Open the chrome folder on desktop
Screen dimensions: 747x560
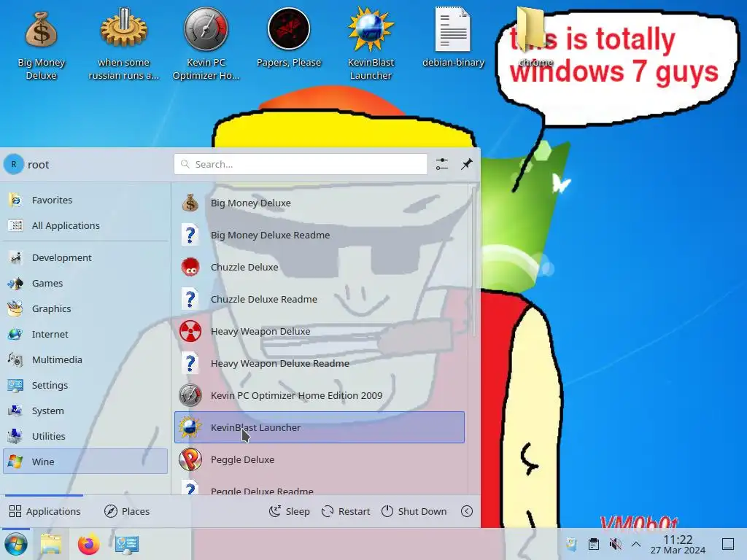(535, 38)
